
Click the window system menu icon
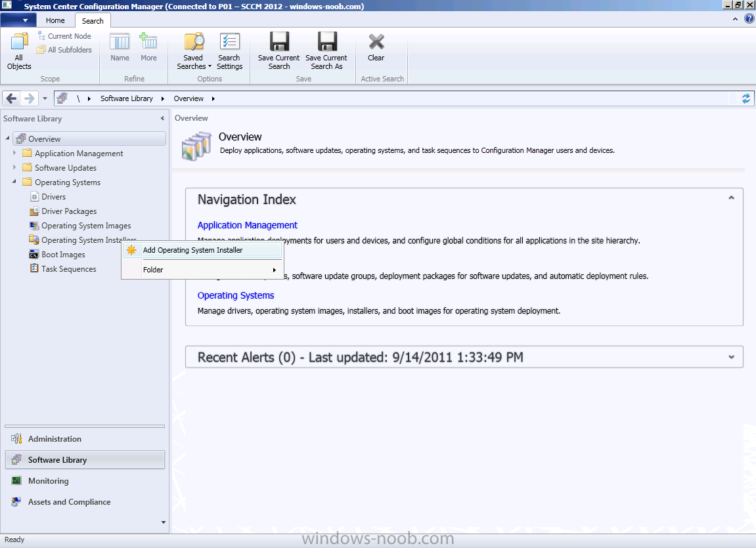7,5
